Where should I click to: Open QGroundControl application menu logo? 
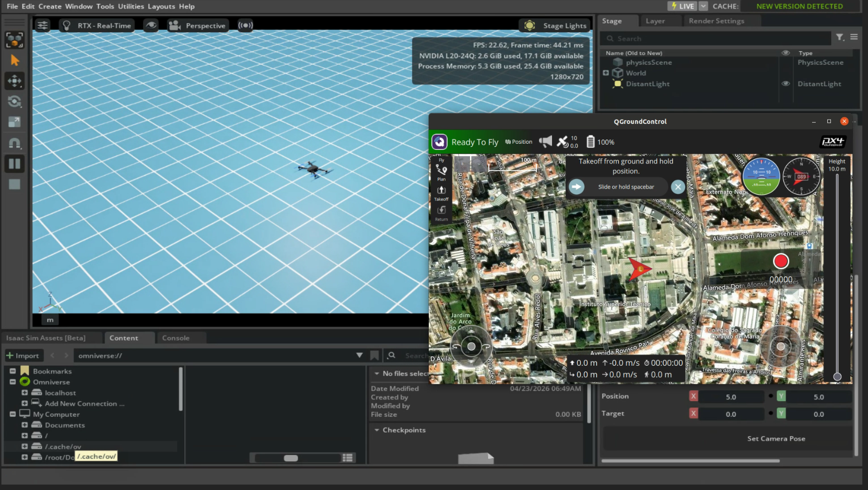[x=439, y=142]
